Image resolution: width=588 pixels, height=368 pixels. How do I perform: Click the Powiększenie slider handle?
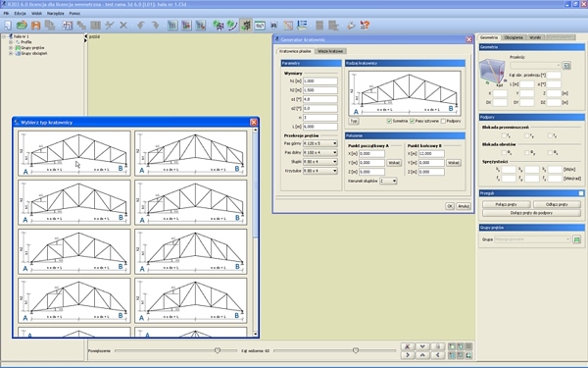(x=218, y=350)
